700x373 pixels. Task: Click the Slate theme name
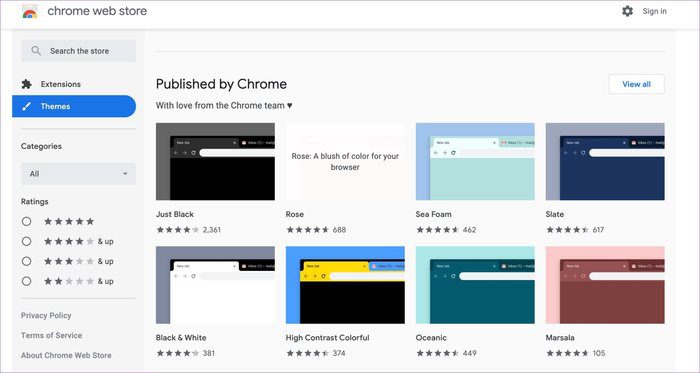pos(554,214)
